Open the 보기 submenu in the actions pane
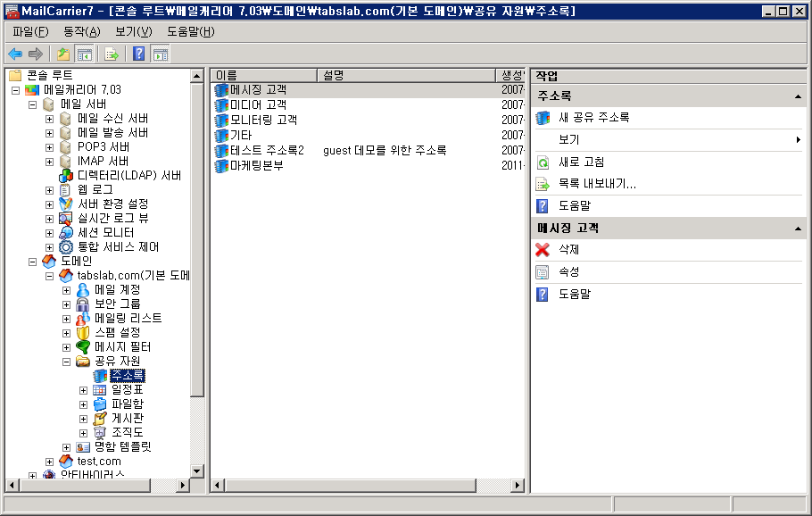 point(571,138)
